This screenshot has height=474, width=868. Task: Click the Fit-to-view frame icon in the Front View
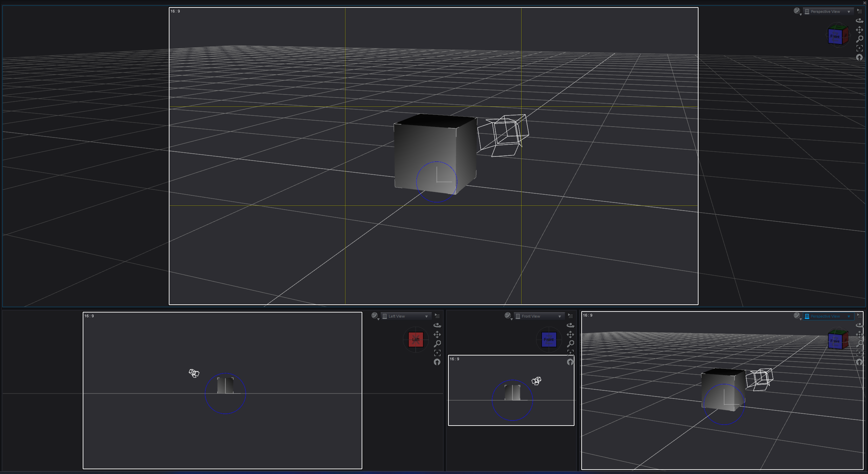tap(570, 353)
